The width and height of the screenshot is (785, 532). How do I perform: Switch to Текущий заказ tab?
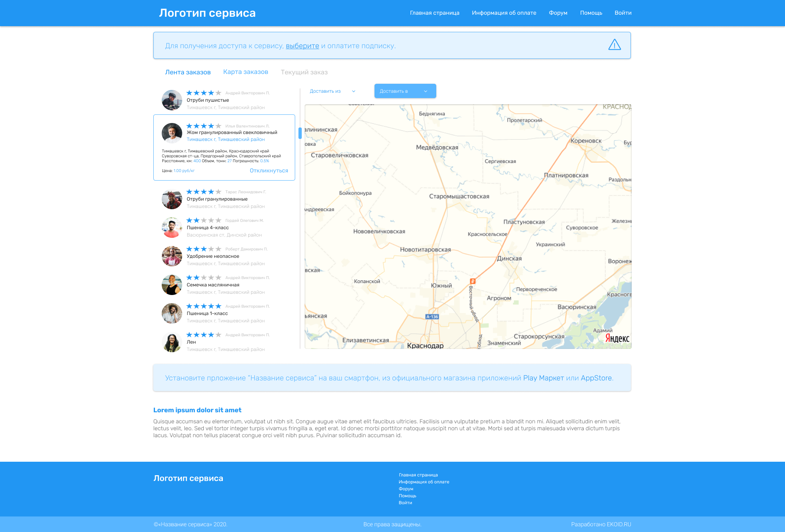coord(304,72)
